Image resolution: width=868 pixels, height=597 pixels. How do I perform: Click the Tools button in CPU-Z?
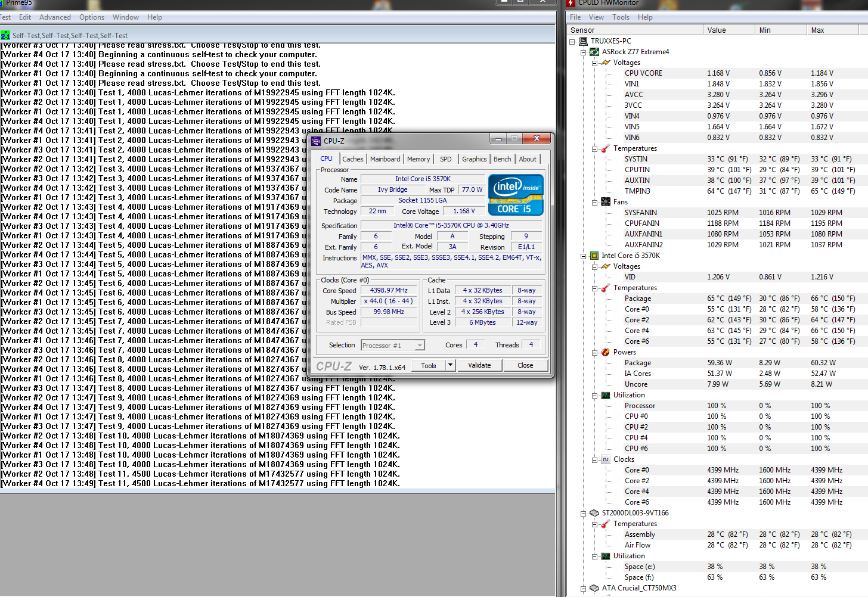pyautogui.click(x=429, y=365)
